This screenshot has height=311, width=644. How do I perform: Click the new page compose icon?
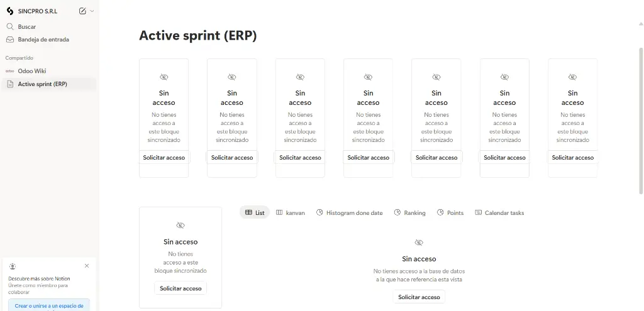click(x=82, y=11)
